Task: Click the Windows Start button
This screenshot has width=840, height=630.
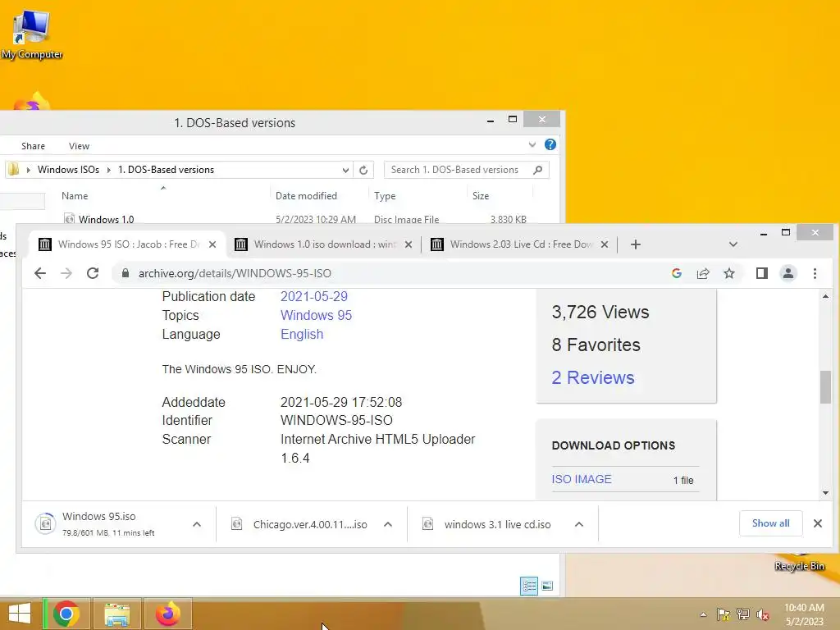Action: 20,614
